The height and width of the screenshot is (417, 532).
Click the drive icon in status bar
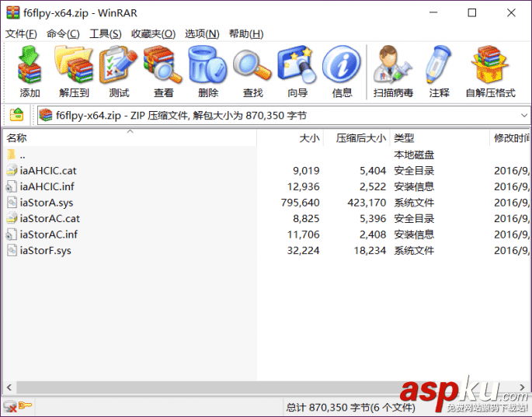click(x=10, y=406)
